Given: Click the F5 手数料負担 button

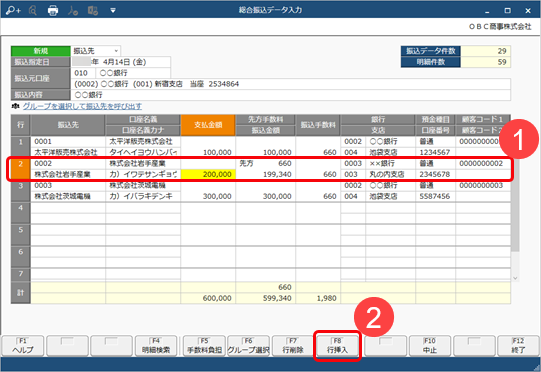Looking at the screenshot, I should (x=204, y=345).
